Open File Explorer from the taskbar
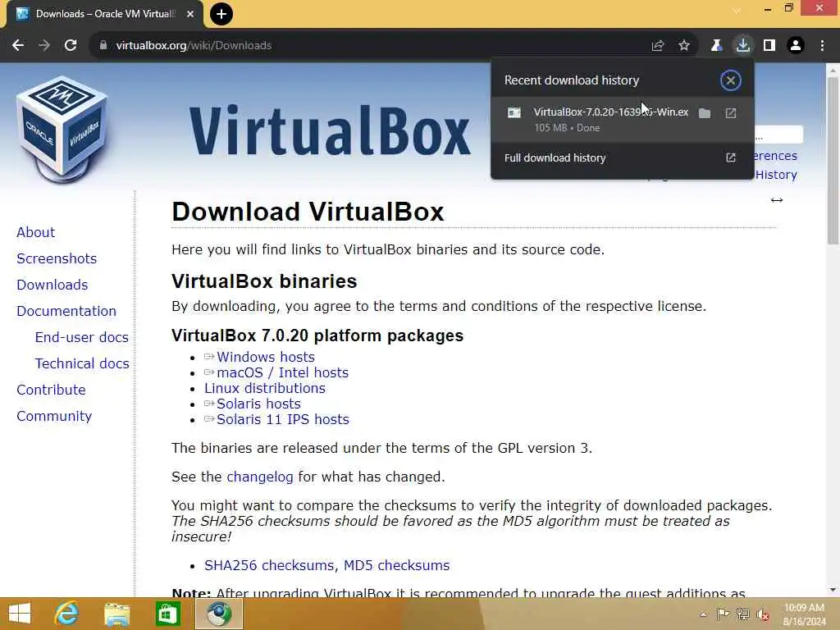Screen dimensions: 840x630 (117, 614)
